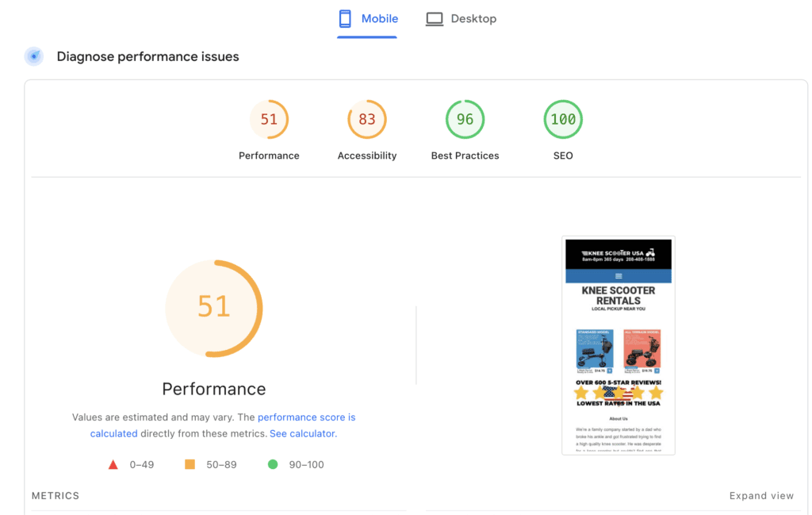812x515 pixels.
Task: Click the red triangle 0–49 legend icon
Action: click(x=113, y=464)
